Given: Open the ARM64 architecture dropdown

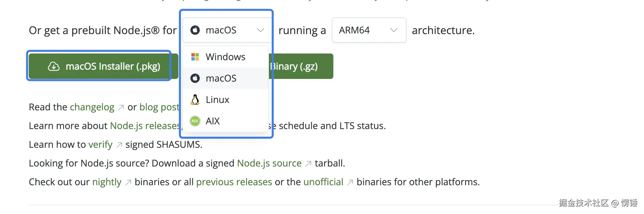Looking at the screenshot, I should point(368,30).
